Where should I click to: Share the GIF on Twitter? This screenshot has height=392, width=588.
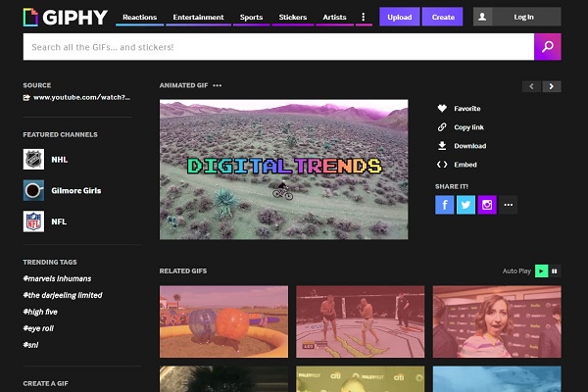point(465,205)
